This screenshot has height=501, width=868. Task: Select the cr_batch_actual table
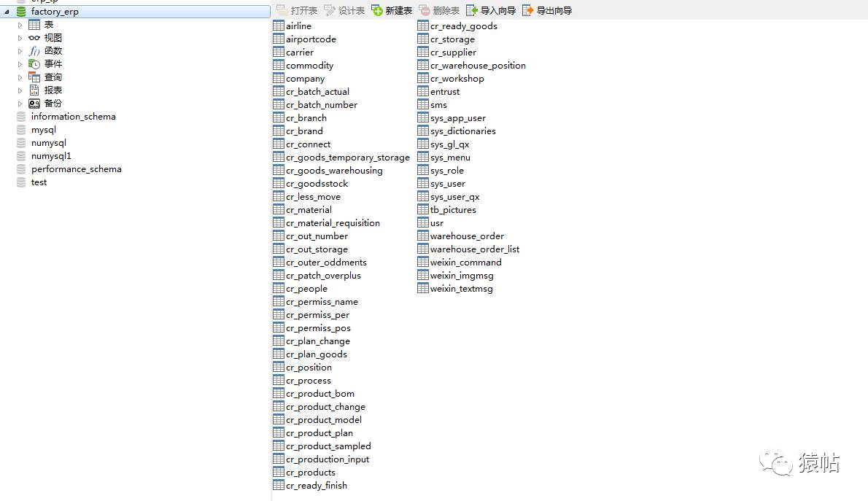(317, 92)
